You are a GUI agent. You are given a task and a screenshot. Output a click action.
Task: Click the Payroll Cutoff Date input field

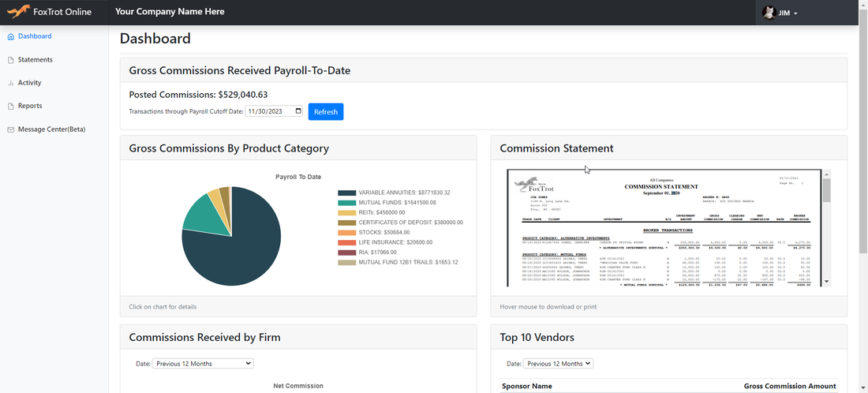tap(275, 111)
